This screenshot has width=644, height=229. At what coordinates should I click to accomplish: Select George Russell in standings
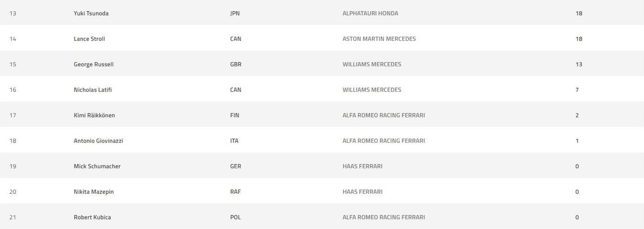pos(94,64)
